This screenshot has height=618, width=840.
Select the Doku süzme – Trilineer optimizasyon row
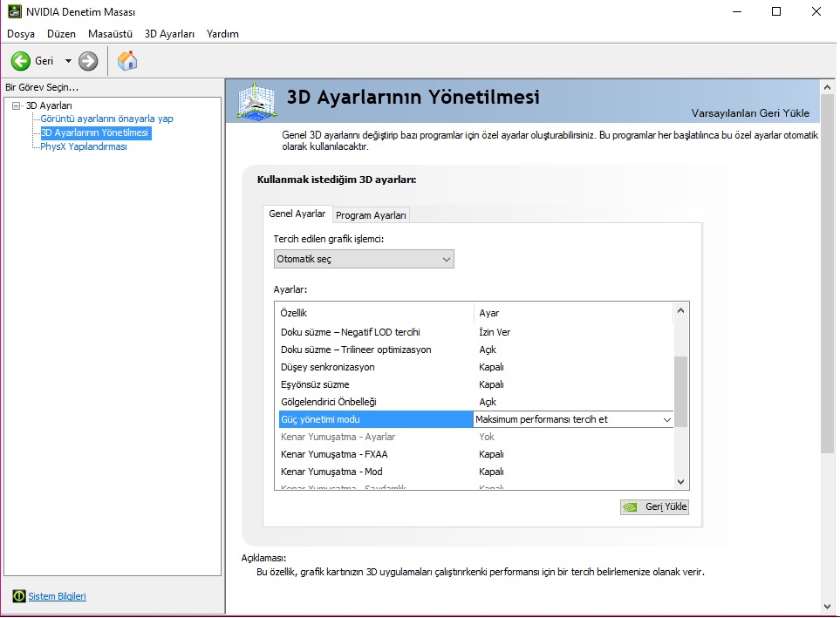click(475, 350)
